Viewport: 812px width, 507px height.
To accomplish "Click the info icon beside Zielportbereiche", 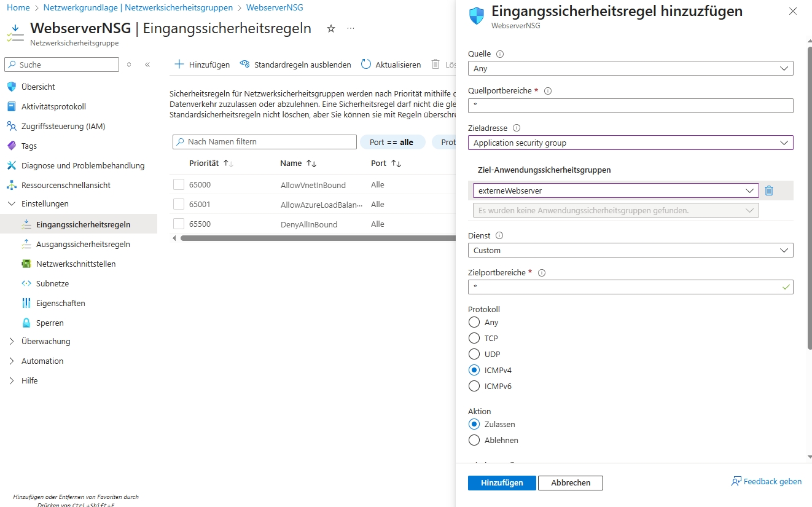I will (542, 273).
